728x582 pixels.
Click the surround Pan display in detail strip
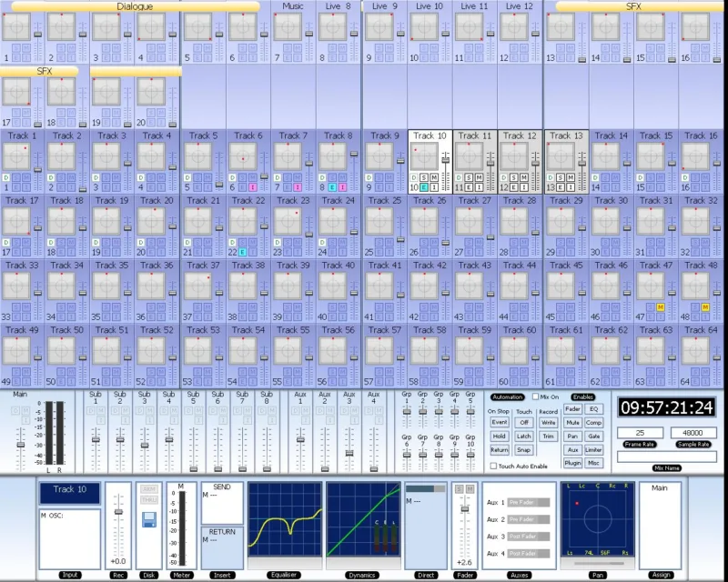pos(598,519)
